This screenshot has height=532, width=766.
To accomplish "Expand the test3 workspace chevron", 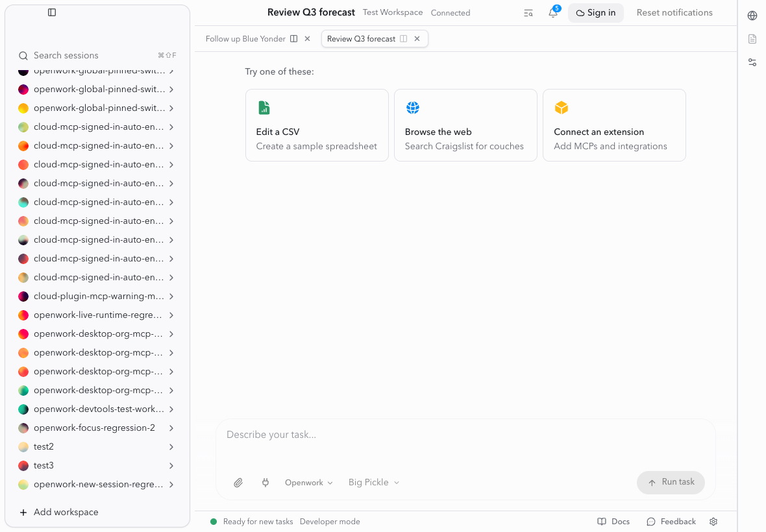I will 171,466.
